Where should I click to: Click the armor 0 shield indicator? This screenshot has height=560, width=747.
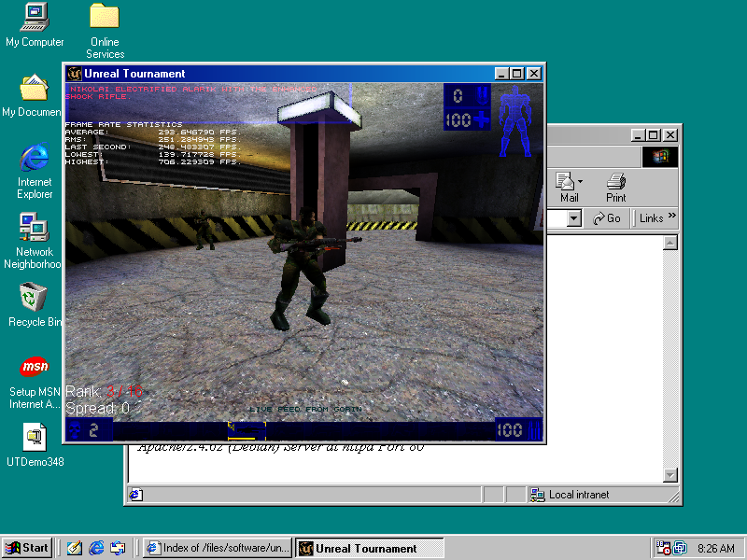(x=467, y=96)
